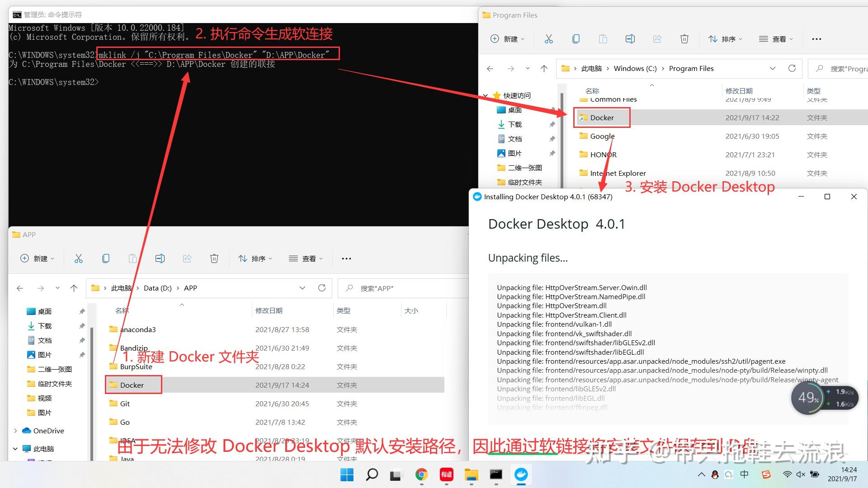Expand address bar history in Program Files window
The image size is (868, 488).
point(773,68)
